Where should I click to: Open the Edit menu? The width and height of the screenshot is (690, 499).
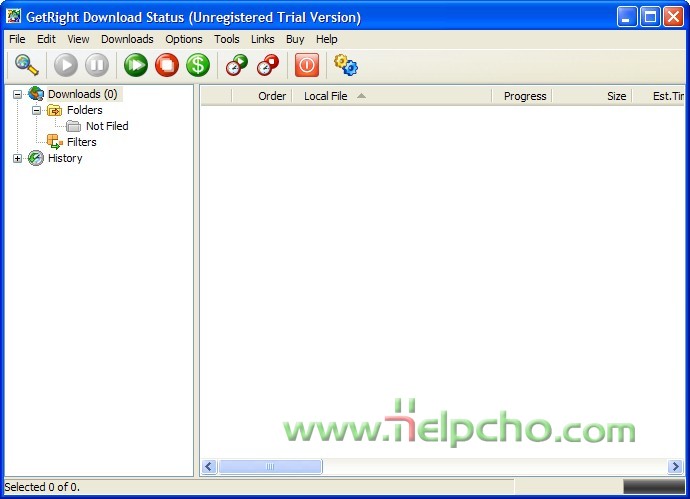click(46, 39)
